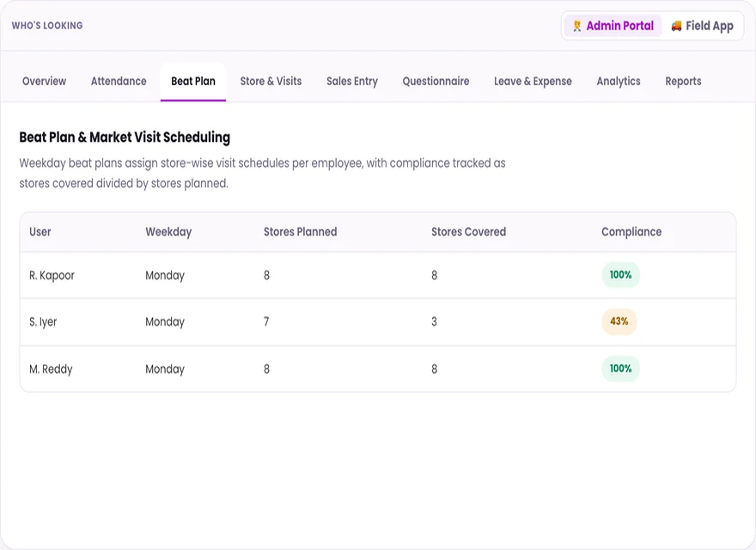
Task: Click stores planned 8 in R. Kapoor row
Action: pos(266,276)
